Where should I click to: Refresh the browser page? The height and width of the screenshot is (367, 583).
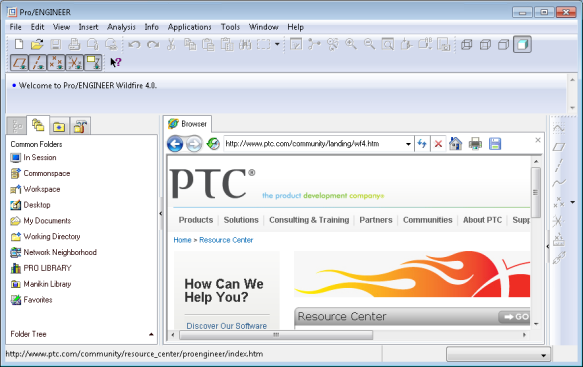pyautogui.click(x=422, y=144)
